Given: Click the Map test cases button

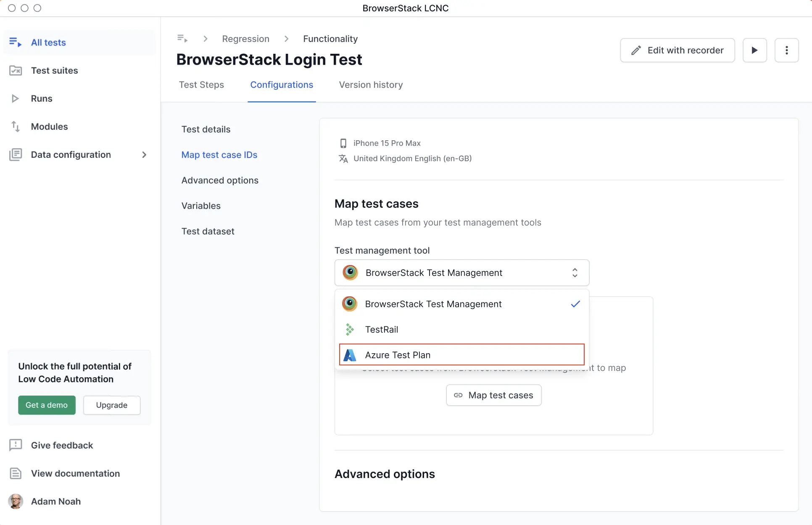Looking at the screenshot, I should (493, 395).
